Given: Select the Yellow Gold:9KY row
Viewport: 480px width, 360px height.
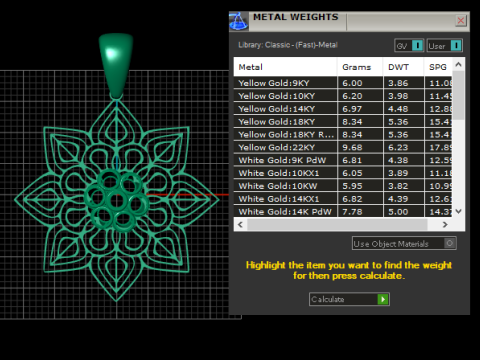Looking at the screenshot, I should point(343,83).
